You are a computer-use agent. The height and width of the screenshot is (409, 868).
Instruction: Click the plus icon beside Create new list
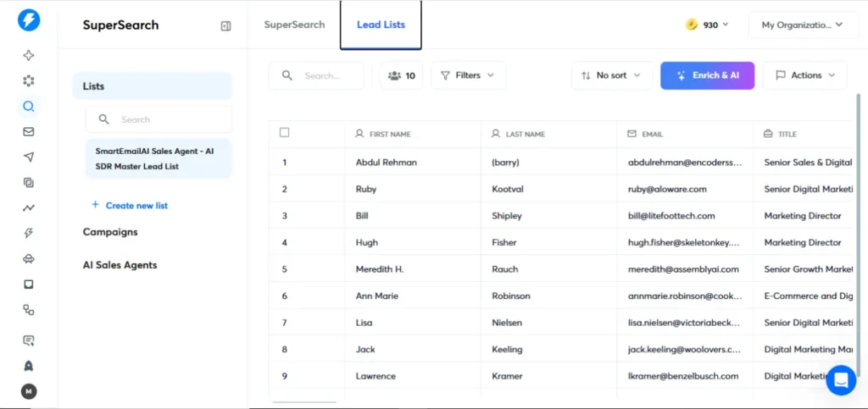(x=95, y=205)
